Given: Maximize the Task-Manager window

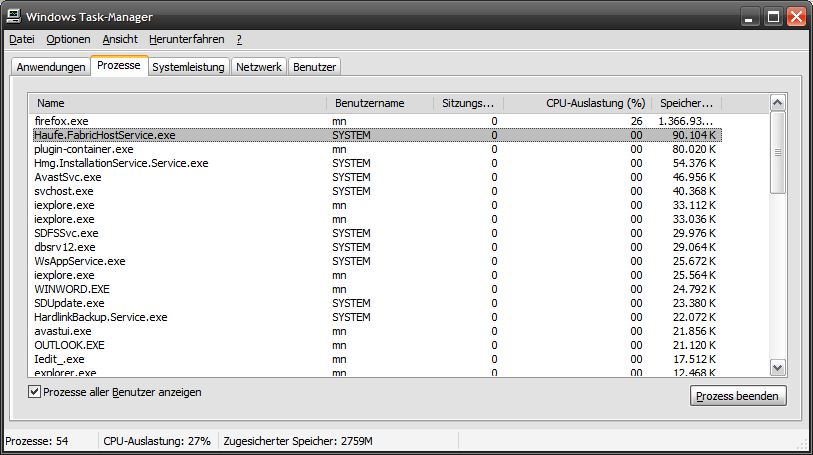Looking at the screenshot, I should coord(773,17).
